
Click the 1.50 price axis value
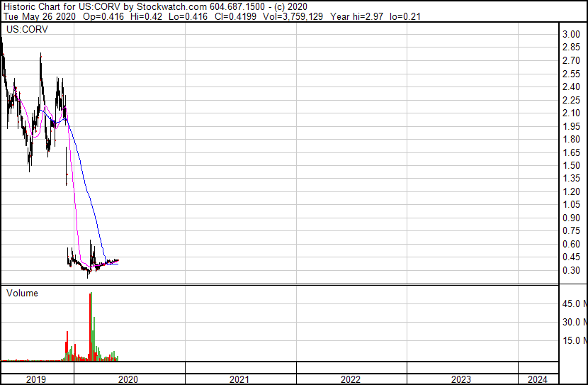571,165
